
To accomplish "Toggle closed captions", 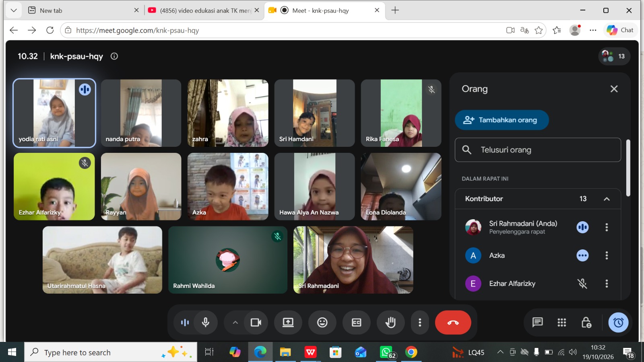I will click(357, 322).
